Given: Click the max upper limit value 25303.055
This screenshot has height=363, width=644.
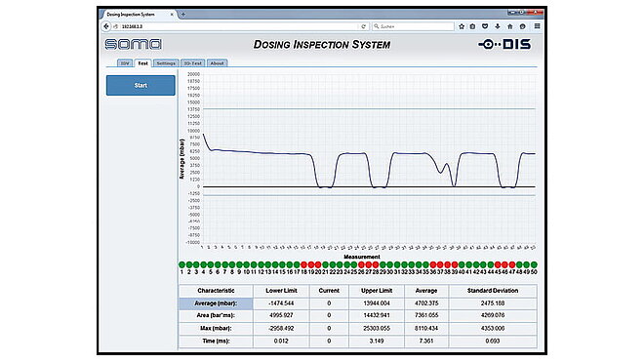Looking at the screenshot, I should coord(377,329).
